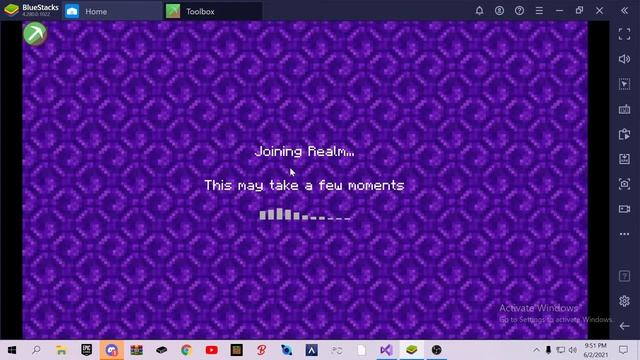
Task: Click BlueStacks icon in taskbar
Action: pyautogui.click(x=411, y=350)
